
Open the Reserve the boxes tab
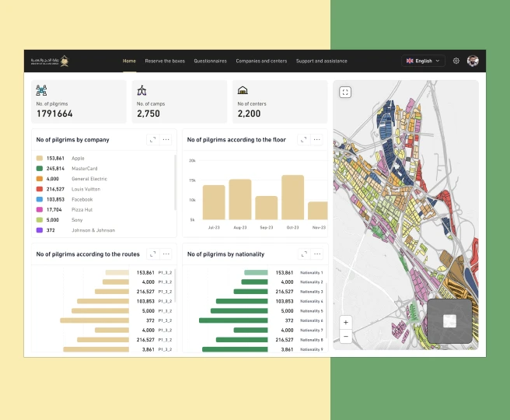click(x=165, y=61)
